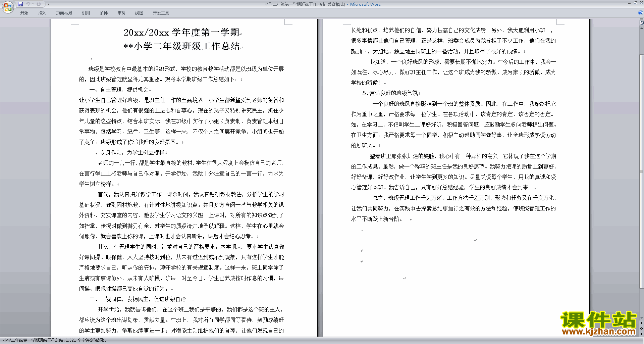Open the round Office button menu
Image resolution: width=644 pixels, height=344 pixels.
tap(7, 7)
